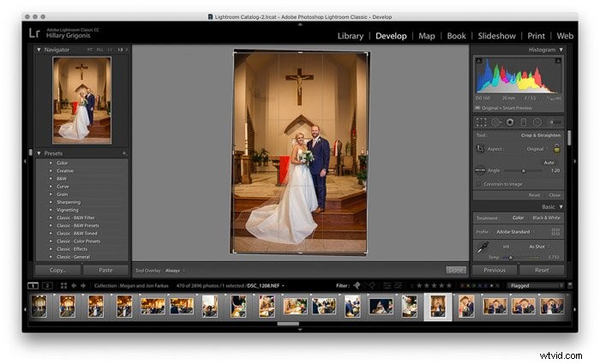
Task: Select the Radial Filter tool
Action: (x=537, y=122)
